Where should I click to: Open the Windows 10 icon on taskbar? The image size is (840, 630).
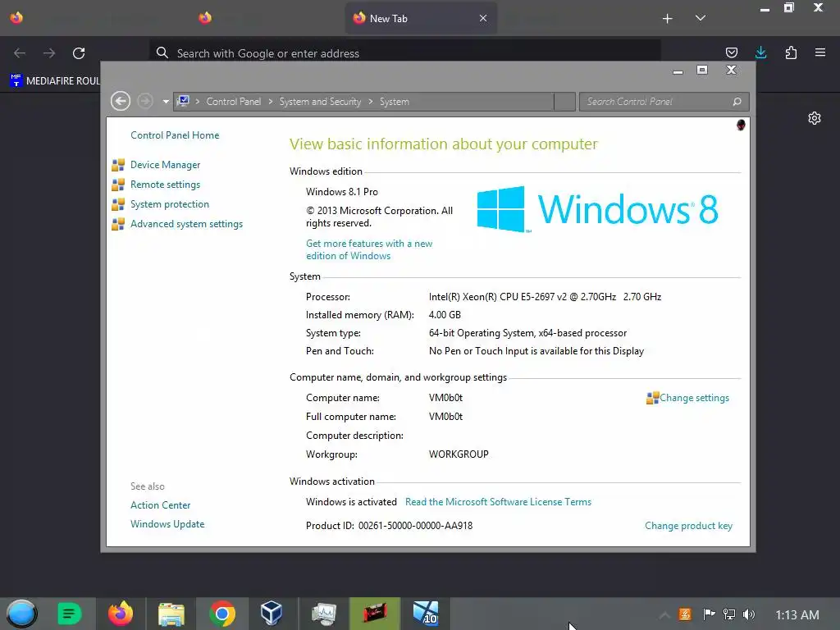pos(426,614)
